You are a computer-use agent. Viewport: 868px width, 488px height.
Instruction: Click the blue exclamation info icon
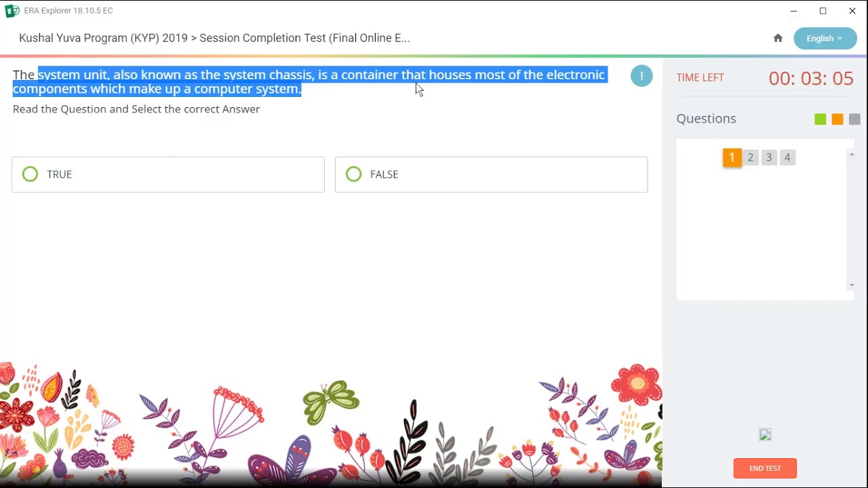tap(642, 76)
